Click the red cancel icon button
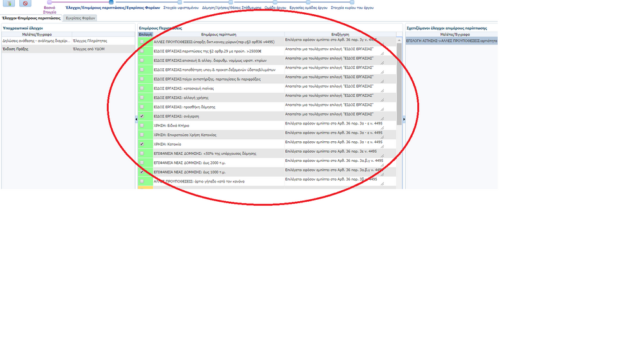 pos(25,3)
